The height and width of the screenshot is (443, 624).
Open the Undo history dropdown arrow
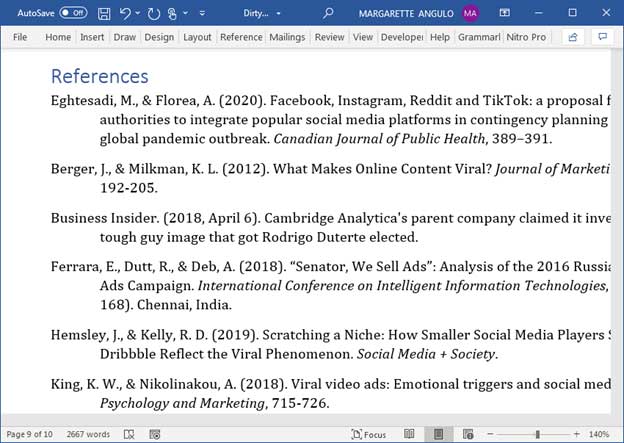tap(138, 13)
